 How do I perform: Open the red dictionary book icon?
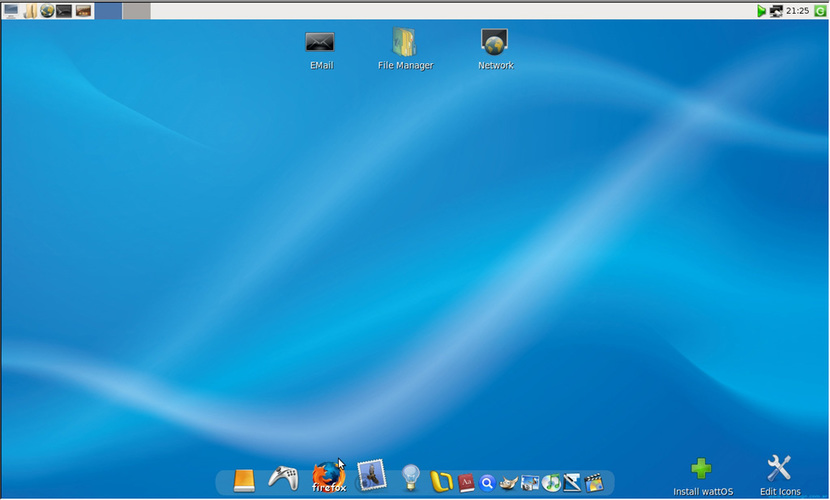(x=466, y=483)
